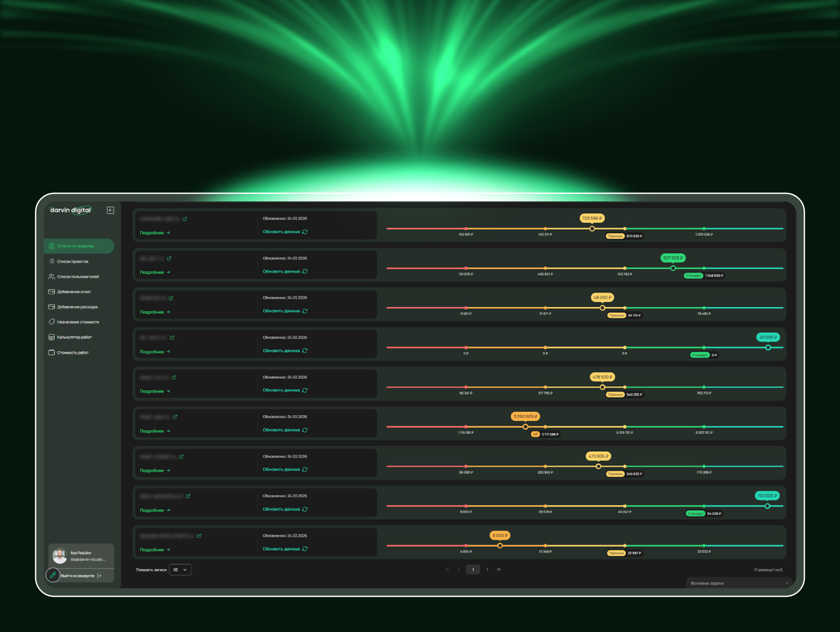The height and width of the screenshot is (632, 840).
Task: Open the Список пользователей menu item
Action: tap(78, 277)
